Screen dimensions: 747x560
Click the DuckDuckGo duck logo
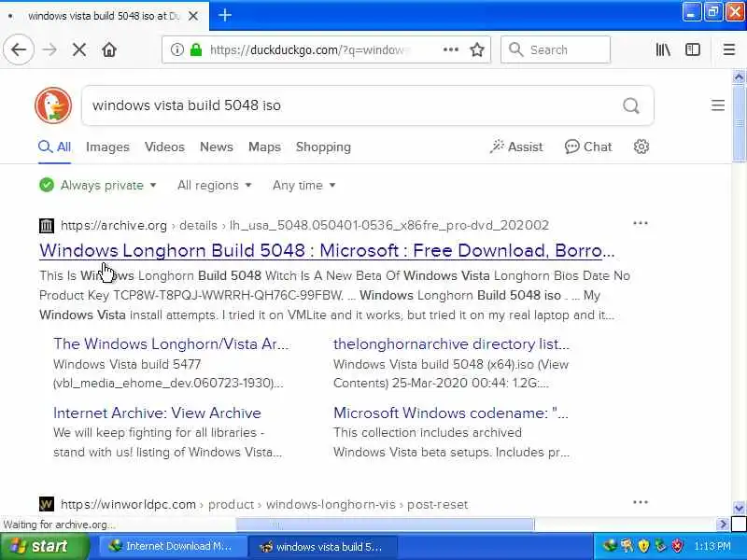[53, 105]
